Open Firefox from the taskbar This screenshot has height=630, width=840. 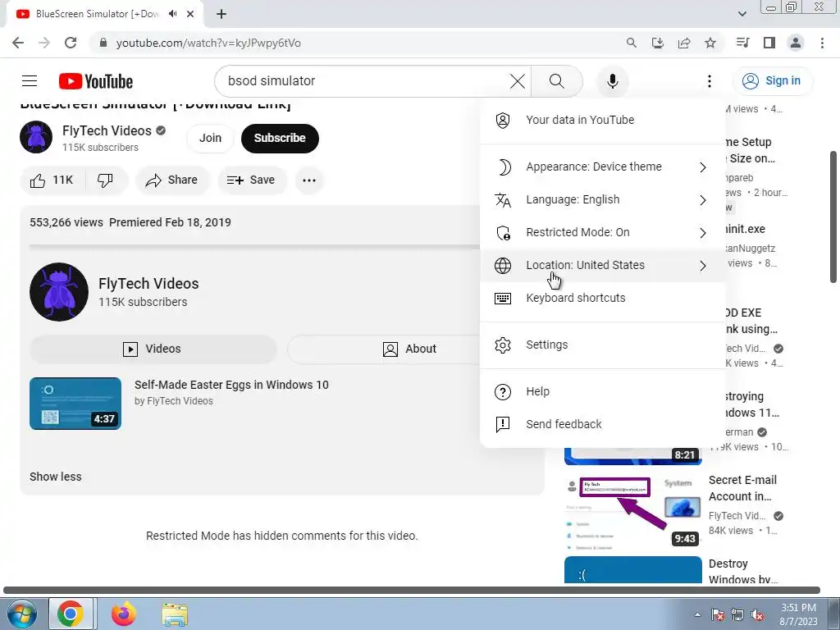click(124, 614)
